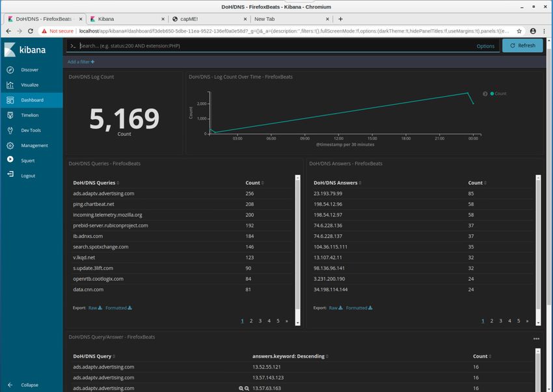Sort queries table by DoH/DNS Queries column
This screenshot has height=392, width=553.
pyautogui.click(x=96, y=183)
